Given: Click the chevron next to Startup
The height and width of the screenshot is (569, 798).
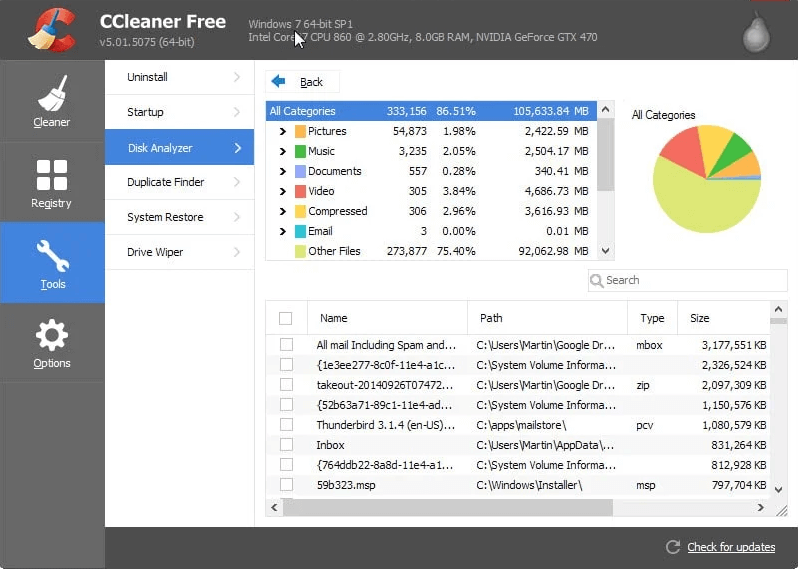Looking at the screenshot, I should (x=237, y=112).
